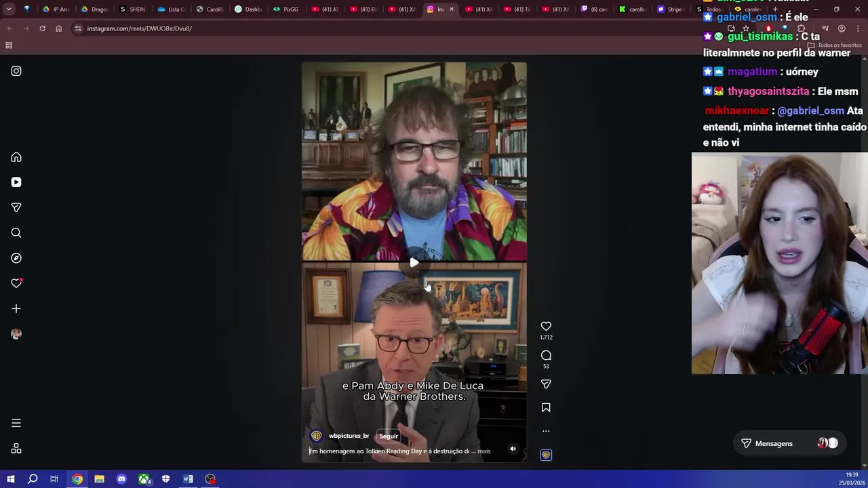Switch to the Lista OneDrive tab
The image size is (868, 488).
click(171, 9)
